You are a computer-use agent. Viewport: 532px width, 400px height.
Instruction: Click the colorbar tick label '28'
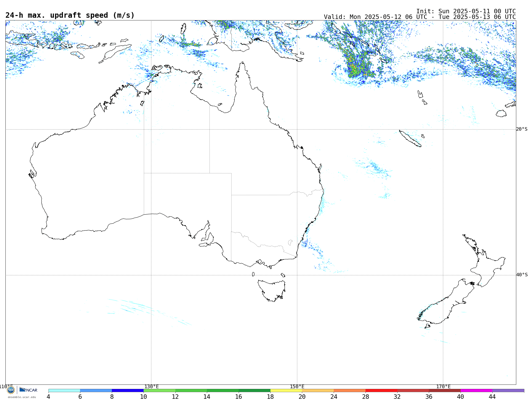(x=366, y=397)
